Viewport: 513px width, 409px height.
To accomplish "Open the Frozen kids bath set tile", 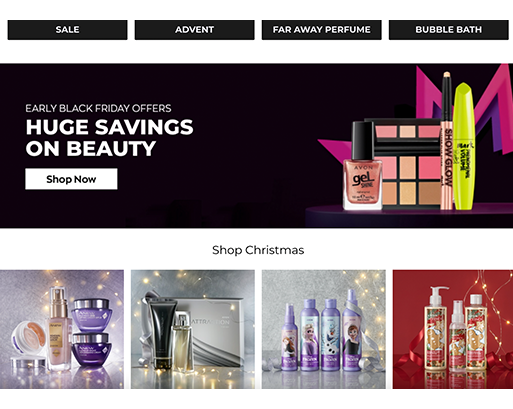I will [324, 329].
